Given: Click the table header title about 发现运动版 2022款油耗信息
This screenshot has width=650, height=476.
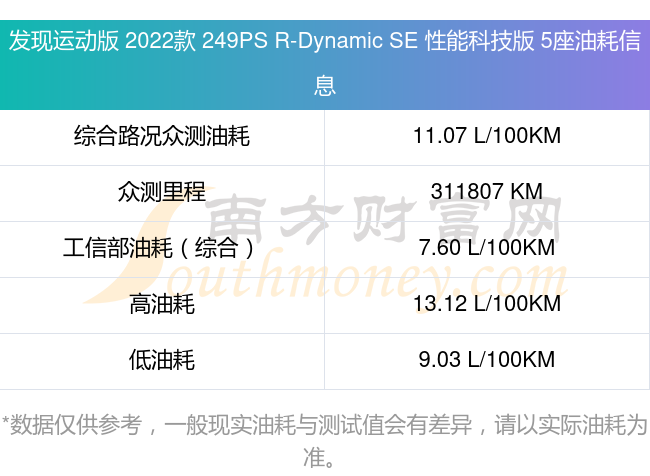Looking at the screenshot, I should (x=325, y=63).
